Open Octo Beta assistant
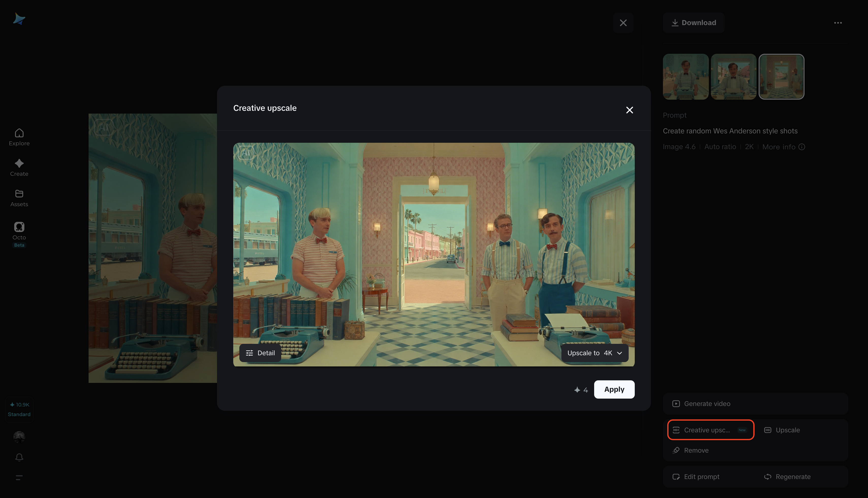 19,235
